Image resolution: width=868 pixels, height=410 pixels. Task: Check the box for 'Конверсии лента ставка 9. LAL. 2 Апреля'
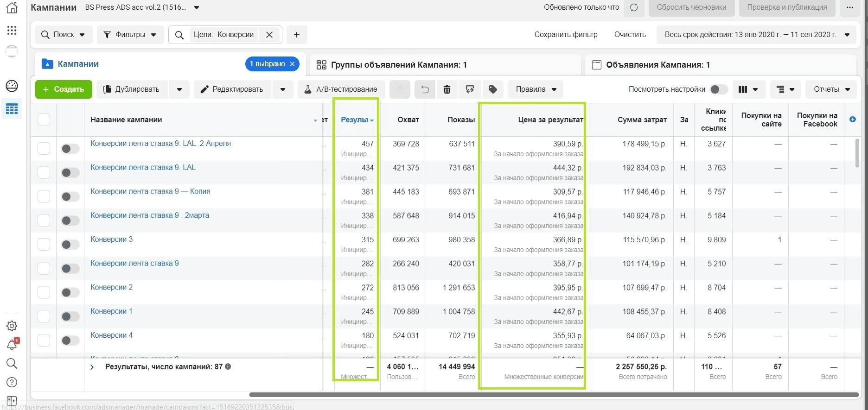pyautogui.click(x=44, y=148)
